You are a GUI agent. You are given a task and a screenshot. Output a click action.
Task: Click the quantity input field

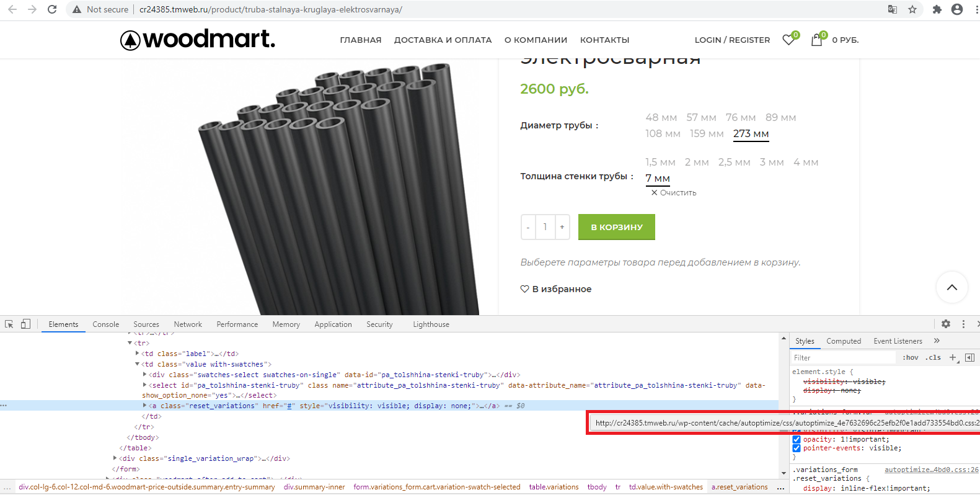545,227
